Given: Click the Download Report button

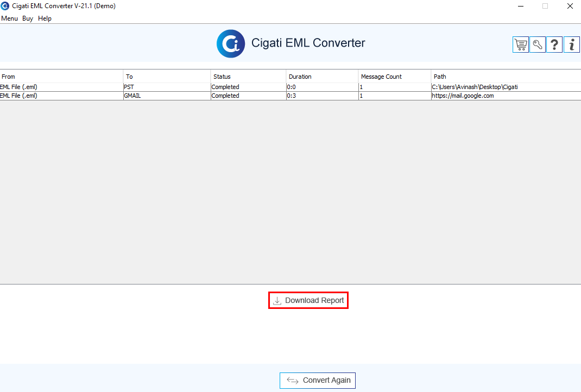Looking at the screenshot, I should [x=308, y=300].
